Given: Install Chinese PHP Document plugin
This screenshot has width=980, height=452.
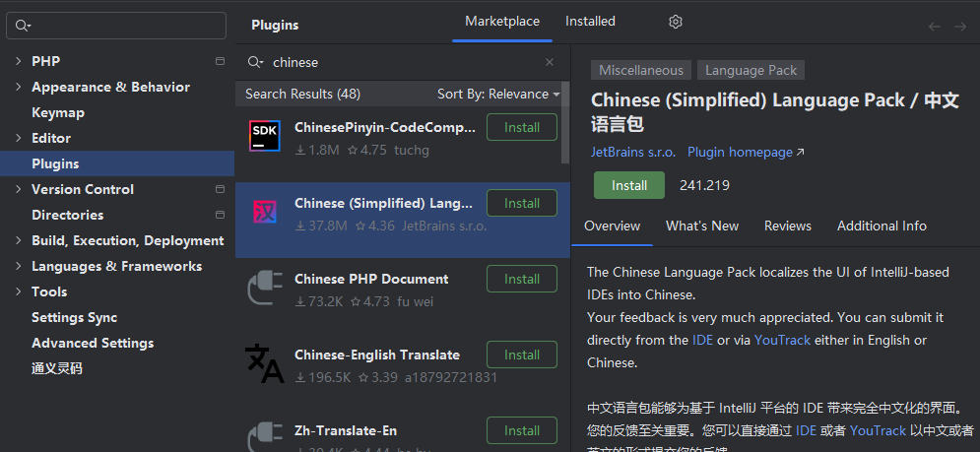Looking at the screenshot, I should click(x=522, y=279).
